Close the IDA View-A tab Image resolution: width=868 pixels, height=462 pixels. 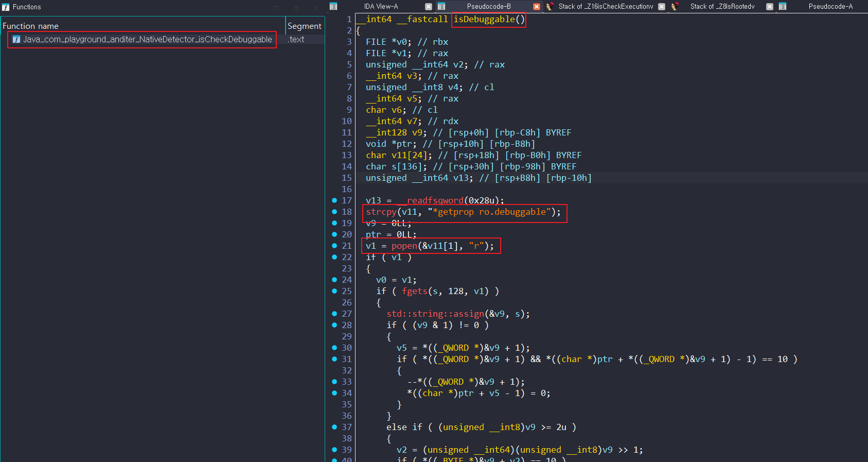[x=429, y=7]
